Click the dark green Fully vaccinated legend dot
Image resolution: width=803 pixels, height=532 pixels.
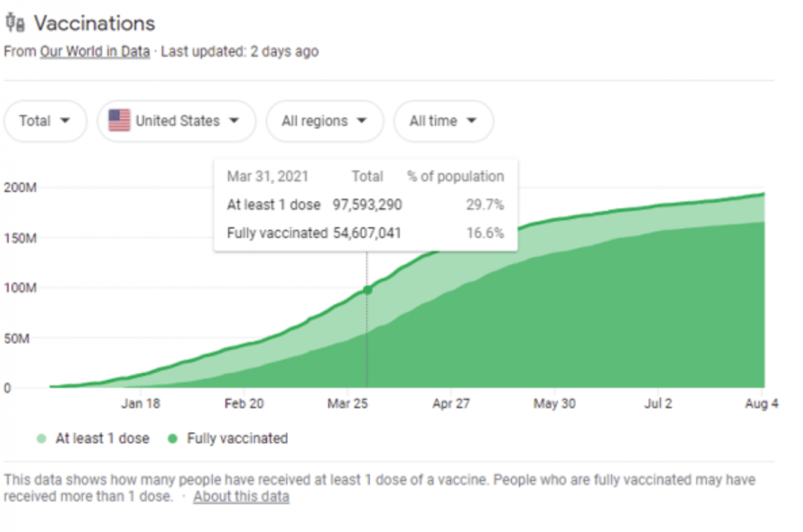pyautogui.click(x=173, y=439)
